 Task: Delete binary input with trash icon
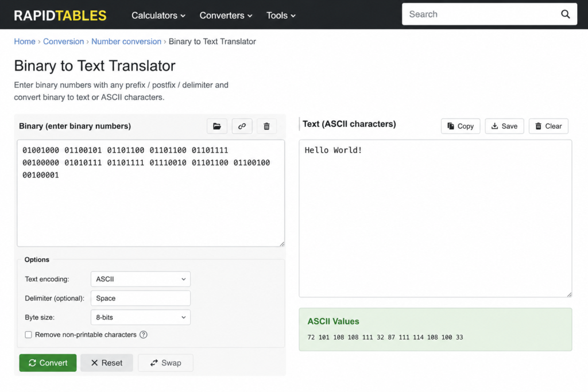(x=266, y=126)
